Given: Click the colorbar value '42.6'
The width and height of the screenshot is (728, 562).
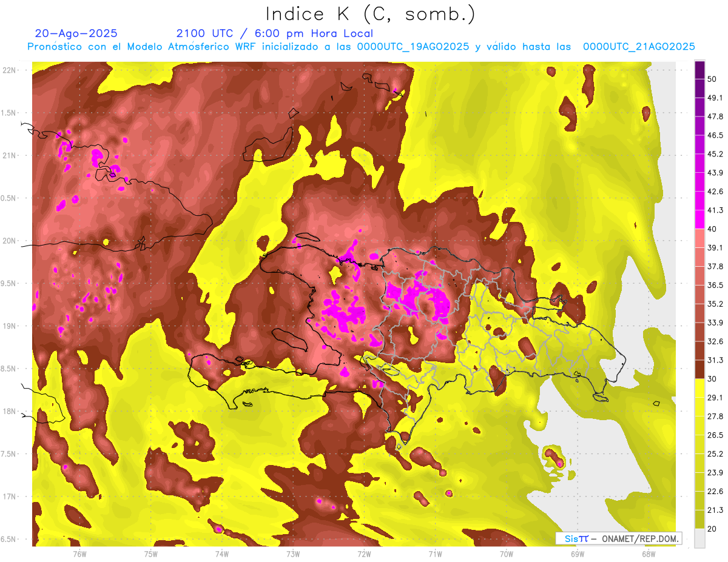Looking at the screenshot, I should [715, 192].
